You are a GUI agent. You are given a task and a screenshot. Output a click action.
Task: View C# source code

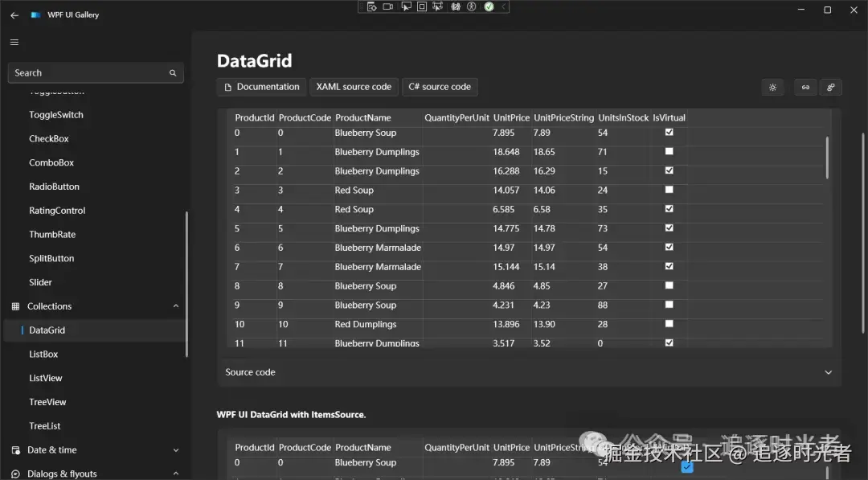click(440, 87)
